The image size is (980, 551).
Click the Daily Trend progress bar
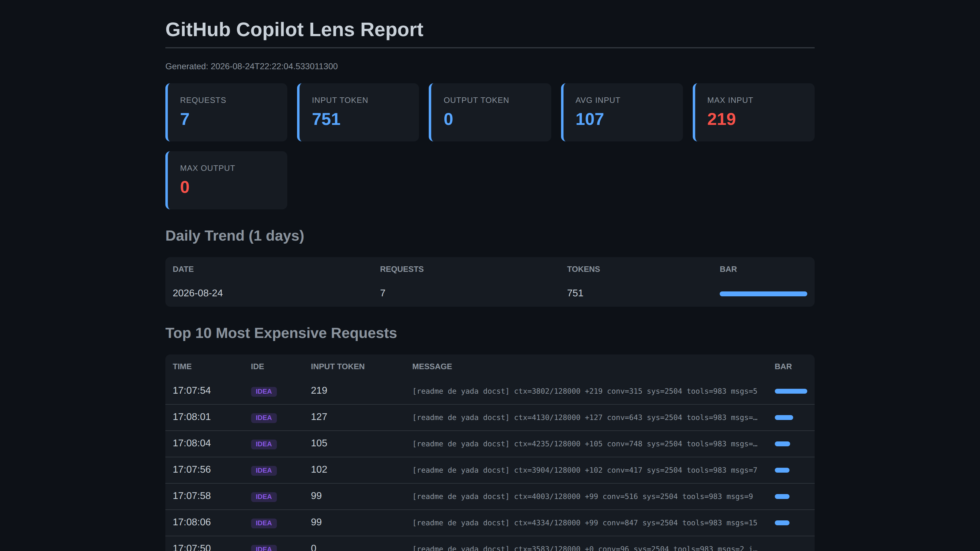tap(763, 294)
